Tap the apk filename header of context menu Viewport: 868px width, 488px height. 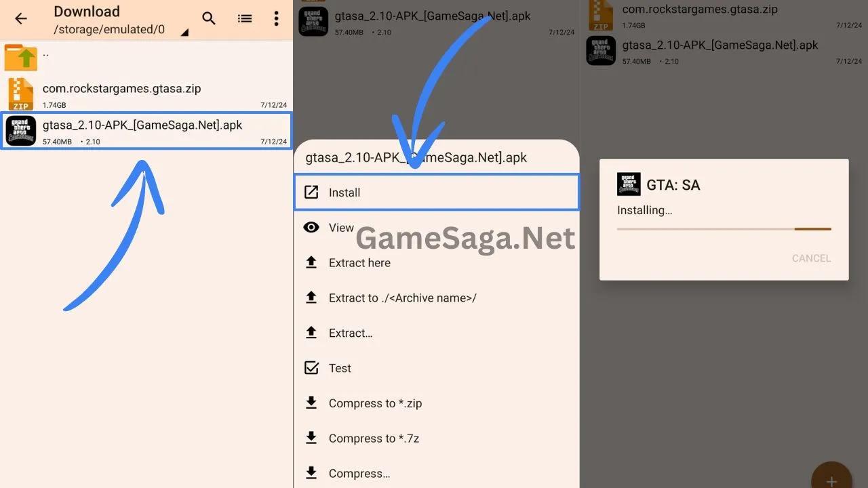click(x=416, y=158)
